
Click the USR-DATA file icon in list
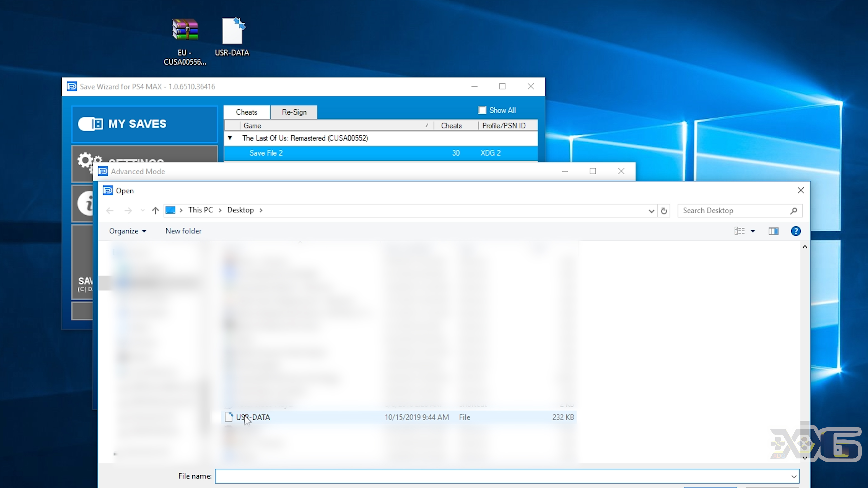(229, 417)
